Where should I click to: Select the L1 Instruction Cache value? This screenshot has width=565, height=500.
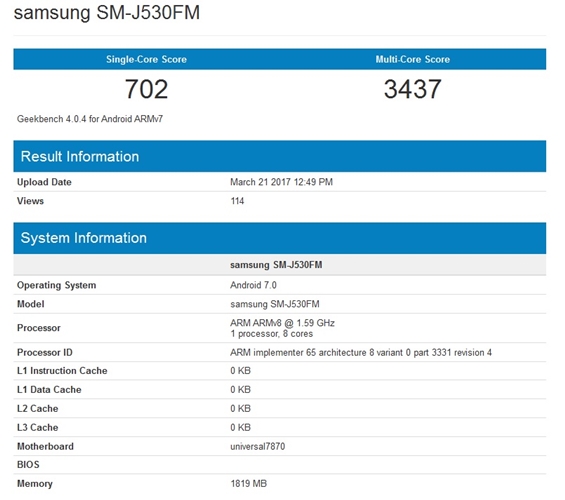click(x=240, y=371)
